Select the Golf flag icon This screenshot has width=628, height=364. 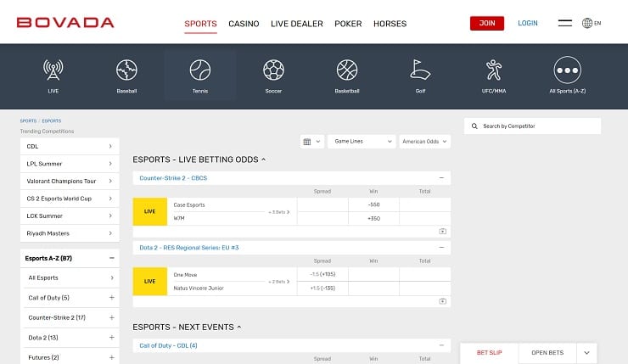pyautogui.click(x=420, y=70)
